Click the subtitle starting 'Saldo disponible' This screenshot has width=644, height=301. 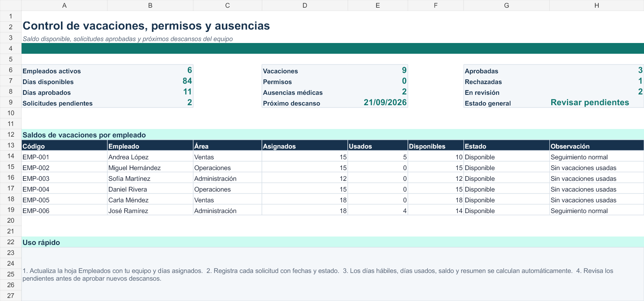tap(128, 39)
